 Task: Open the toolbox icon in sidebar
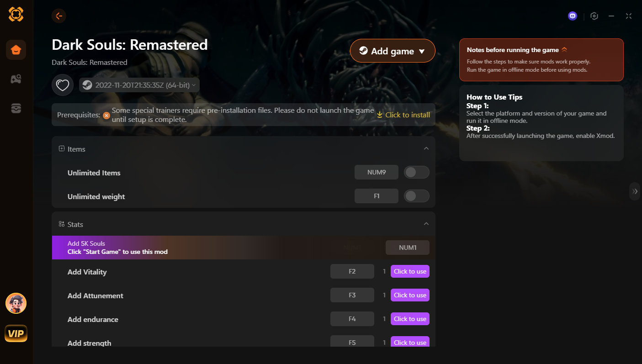coord(16,108)
